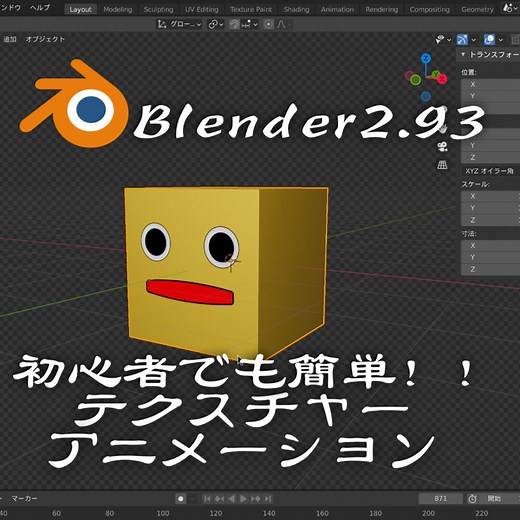Open the ヘルプ menu

tap(40, 7)
